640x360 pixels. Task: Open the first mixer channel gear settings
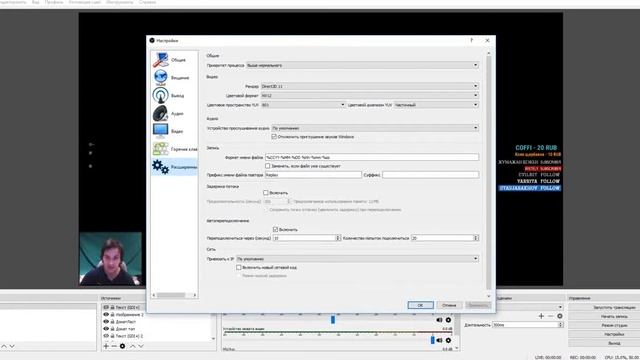[448, 320]
